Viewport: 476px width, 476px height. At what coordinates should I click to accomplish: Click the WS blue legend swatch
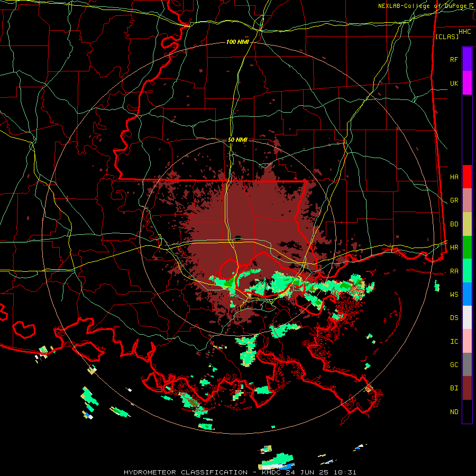click(x=467, y=294)
